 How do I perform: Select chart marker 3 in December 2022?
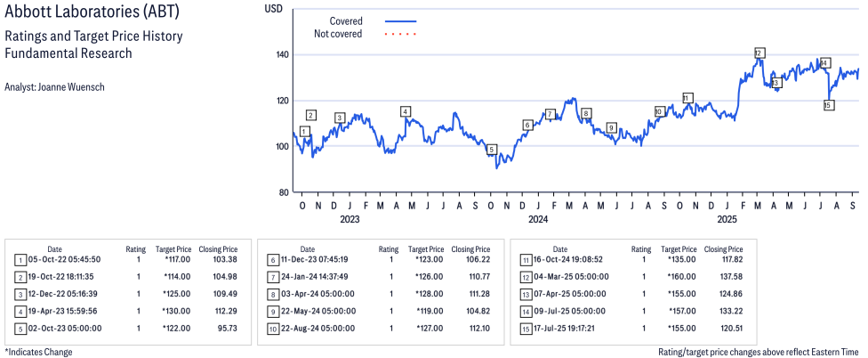click(x=340, y=118)
